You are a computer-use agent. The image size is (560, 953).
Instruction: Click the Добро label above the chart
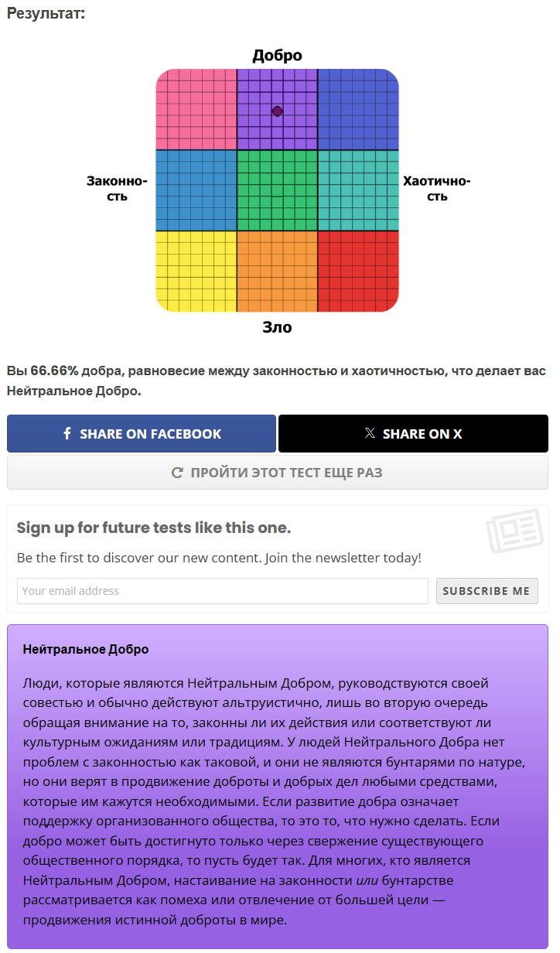[277, 56]
